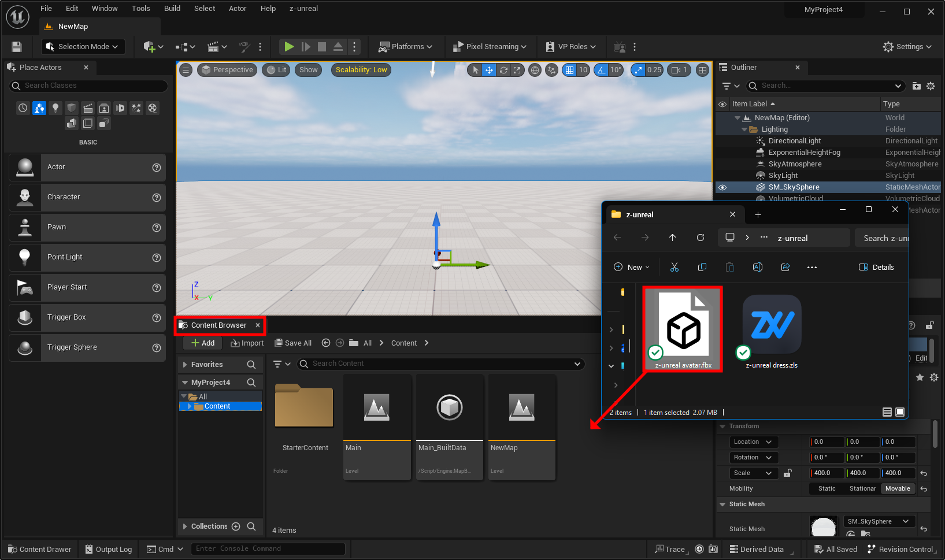Image resolution: width=945 pixels, height=560 pixels.
Task: Toggle grid snapping in viewport
Action: [x=569, y=70]
